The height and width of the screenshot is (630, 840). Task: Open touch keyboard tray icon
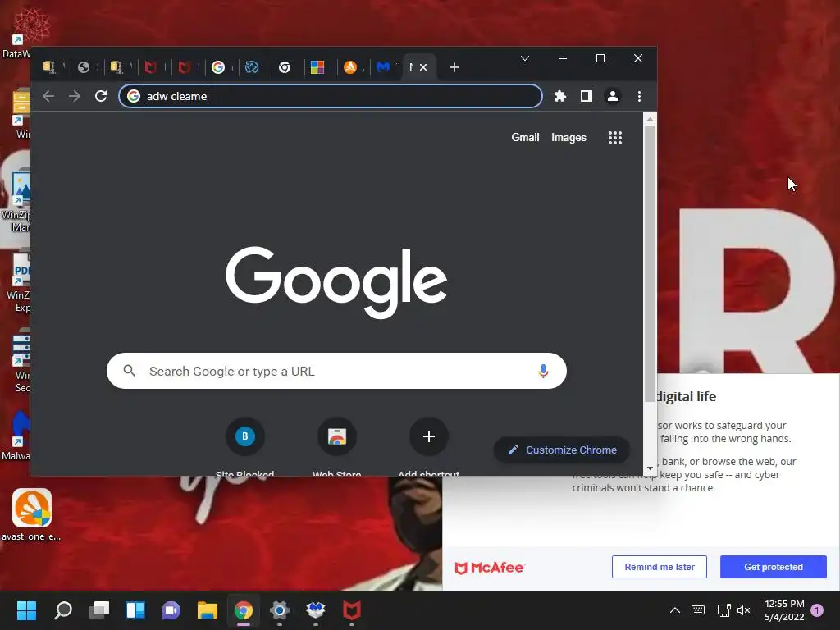pos(698,610)
